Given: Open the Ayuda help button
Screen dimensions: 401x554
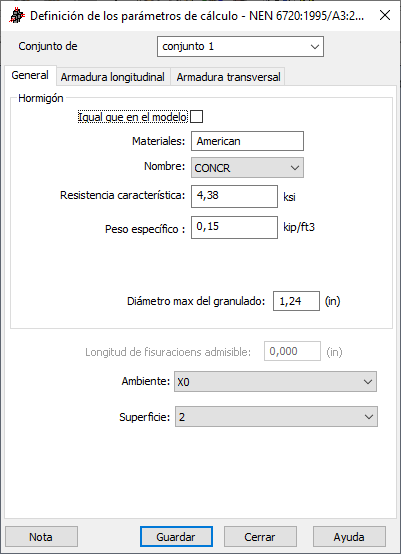Looking at the screenshot, I should [x=349, y=537].
